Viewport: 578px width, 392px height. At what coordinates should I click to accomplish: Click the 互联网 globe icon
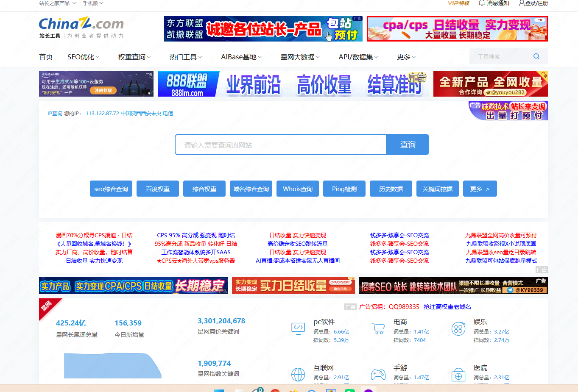(x=298, y=374)
